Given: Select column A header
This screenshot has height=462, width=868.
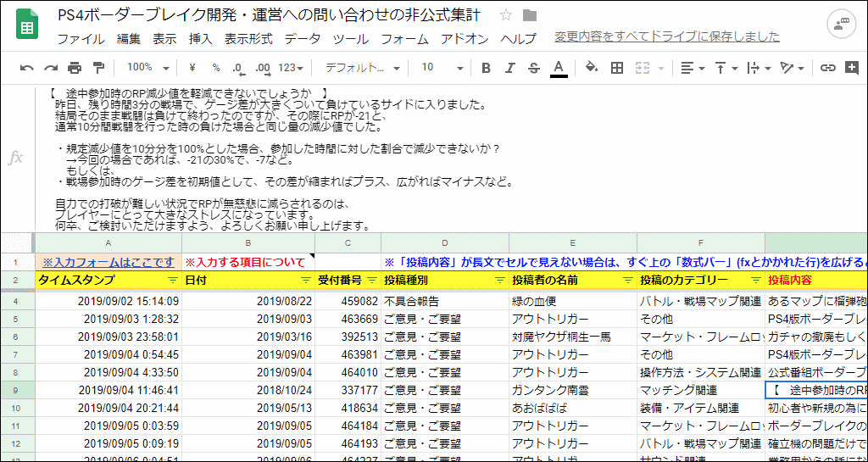Looking at the screenshot, I should [108, 243].
